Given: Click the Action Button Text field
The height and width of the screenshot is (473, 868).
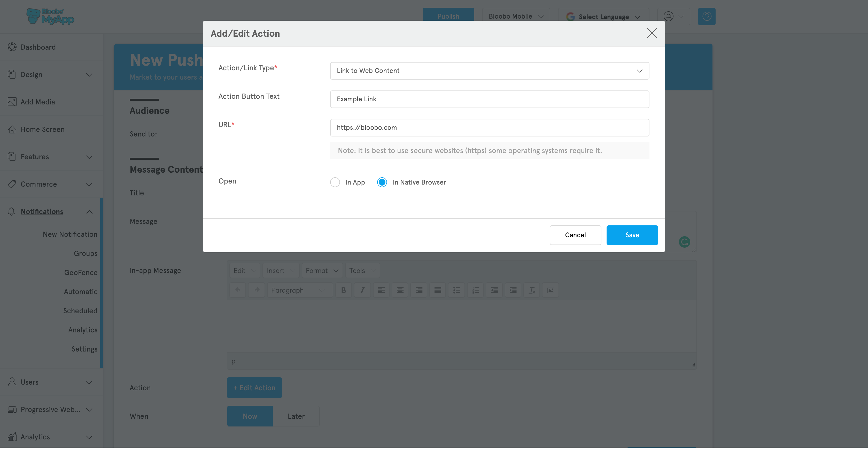Looking at the screenshot, I should [x=489, y=99].
